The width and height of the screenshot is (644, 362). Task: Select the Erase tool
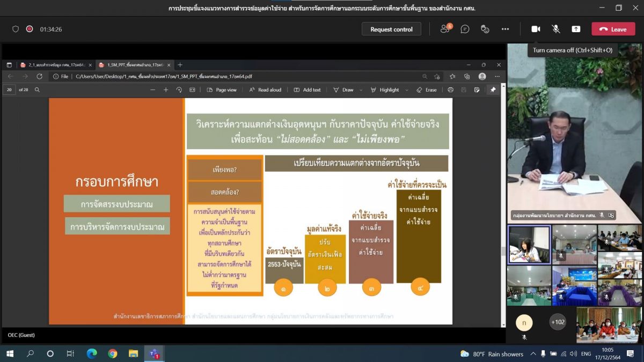pyautogui.click(x=427, y=90)
